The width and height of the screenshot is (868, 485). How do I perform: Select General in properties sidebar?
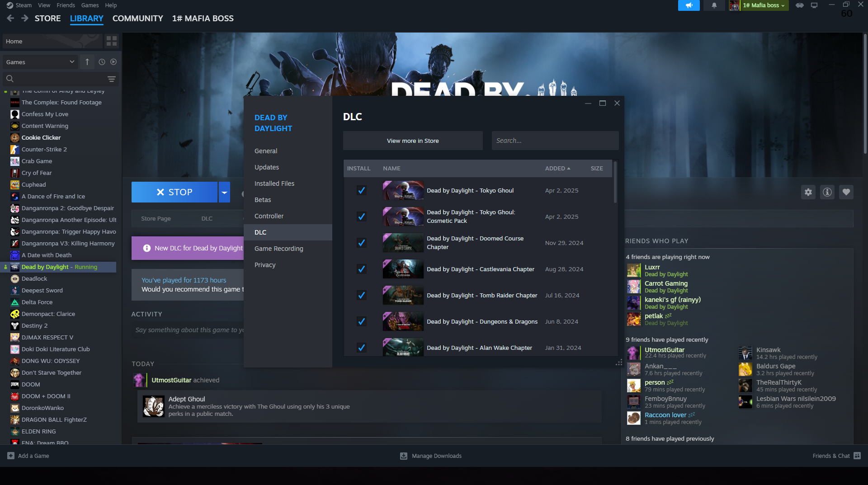[x=288, y=151]
